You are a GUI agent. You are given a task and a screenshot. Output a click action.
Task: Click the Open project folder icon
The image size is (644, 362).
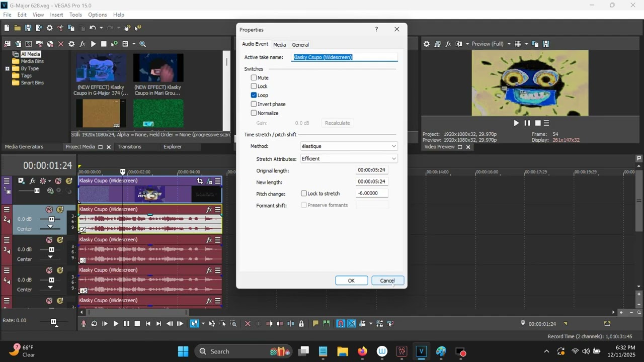(x=18, y=28)
